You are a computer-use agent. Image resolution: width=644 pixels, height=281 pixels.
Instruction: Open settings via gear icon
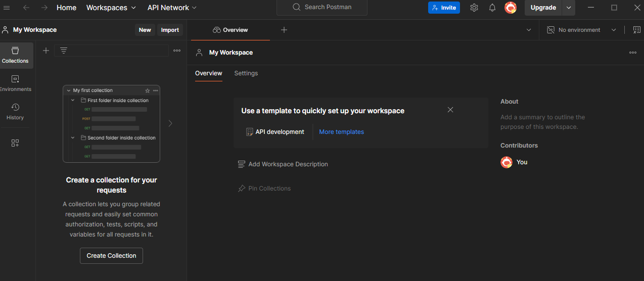pos(474,8)
